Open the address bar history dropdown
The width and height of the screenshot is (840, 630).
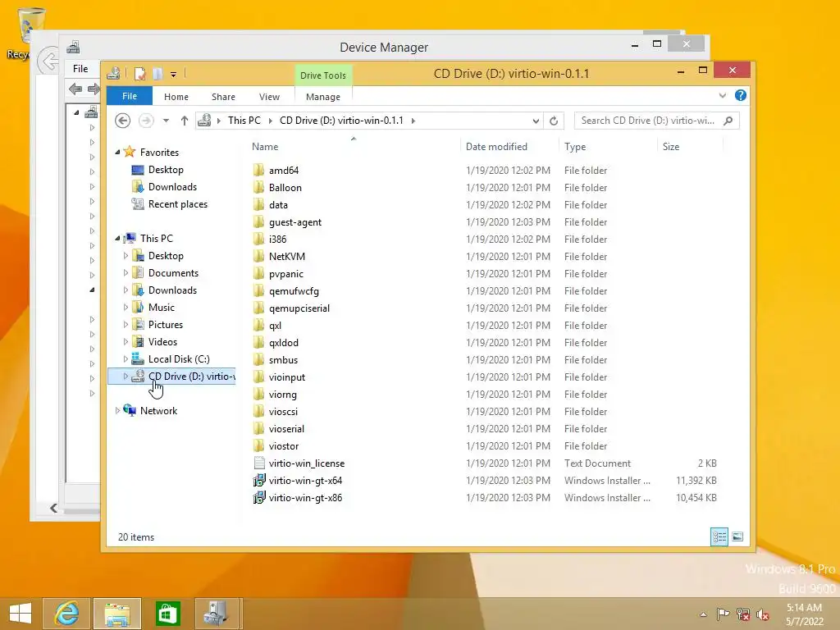[535, 121]
